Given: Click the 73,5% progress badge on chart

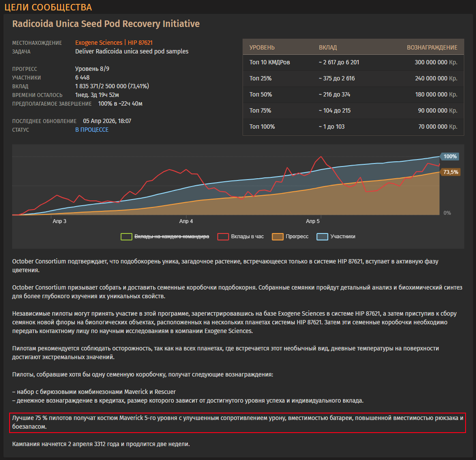Looking at the screenshot, I should (x=450, y=172).
